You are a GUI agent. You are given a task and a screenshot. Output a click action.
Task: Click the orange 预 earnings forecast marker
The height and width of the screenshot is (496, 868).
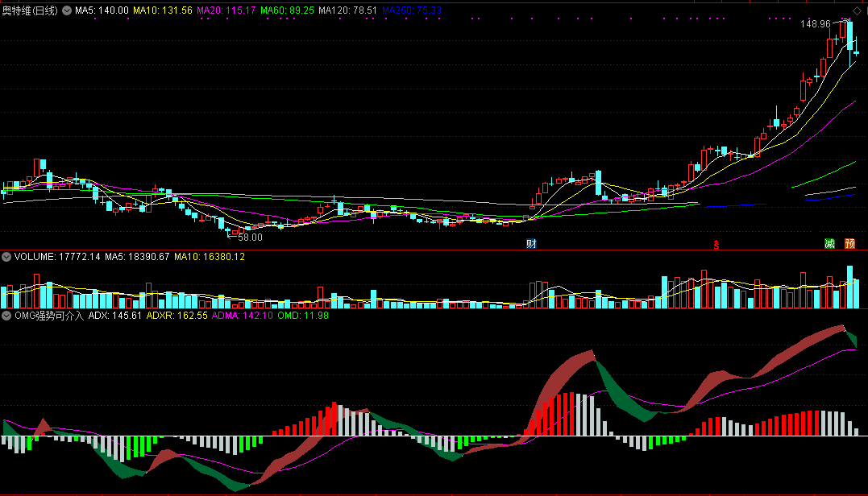click(849, 244)
